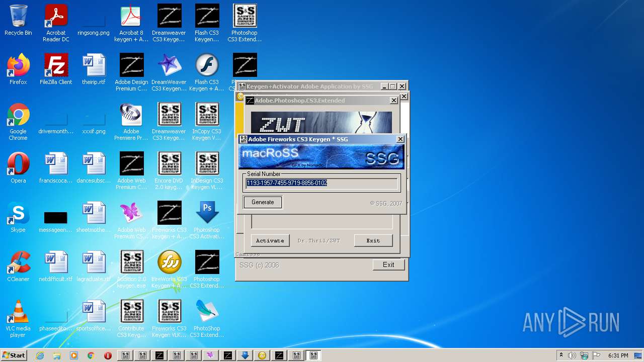Open the Start menu
This screenshot has height=362, width=644.
tap(14, 355)
